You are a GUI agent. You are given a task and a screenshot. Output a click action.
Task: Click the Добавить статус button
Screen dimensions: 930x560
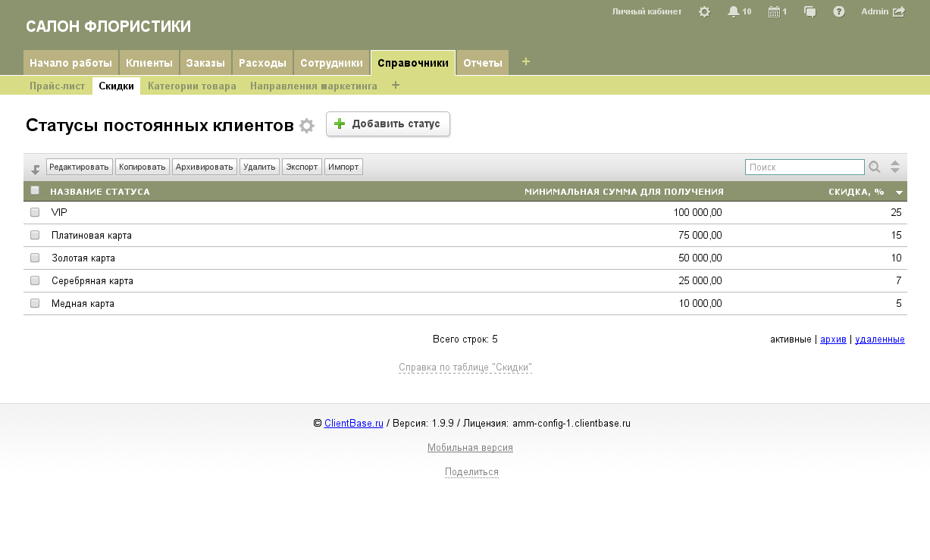pos(388,124)
